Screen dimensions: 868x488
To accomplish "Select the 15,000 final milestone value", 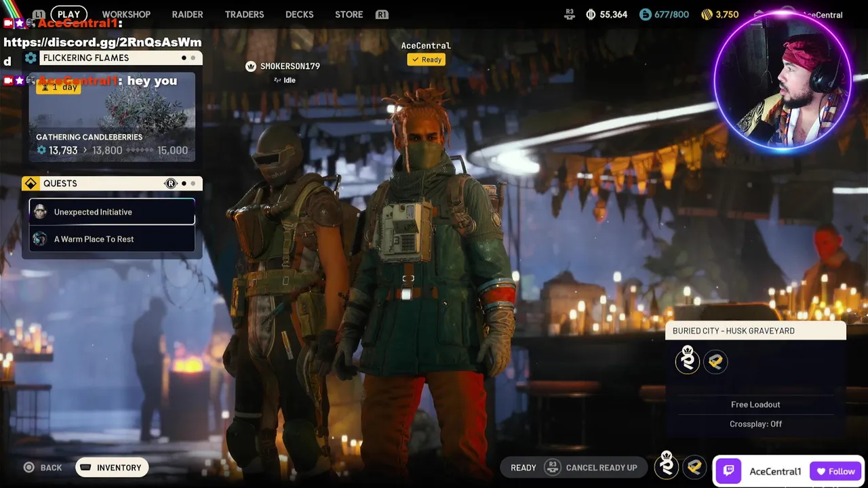I will pyautogui.click(x=172, y=150).
